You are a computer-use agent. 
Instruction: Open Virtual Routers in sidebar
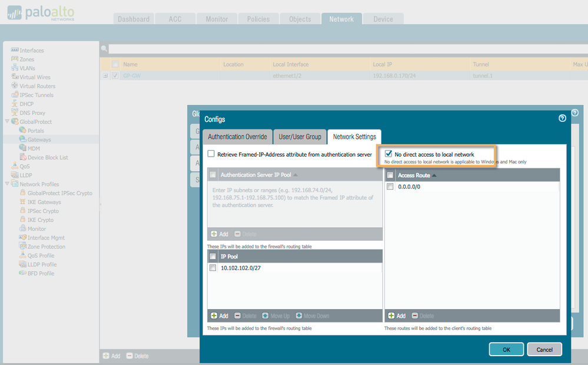click(x=37, y=87)
